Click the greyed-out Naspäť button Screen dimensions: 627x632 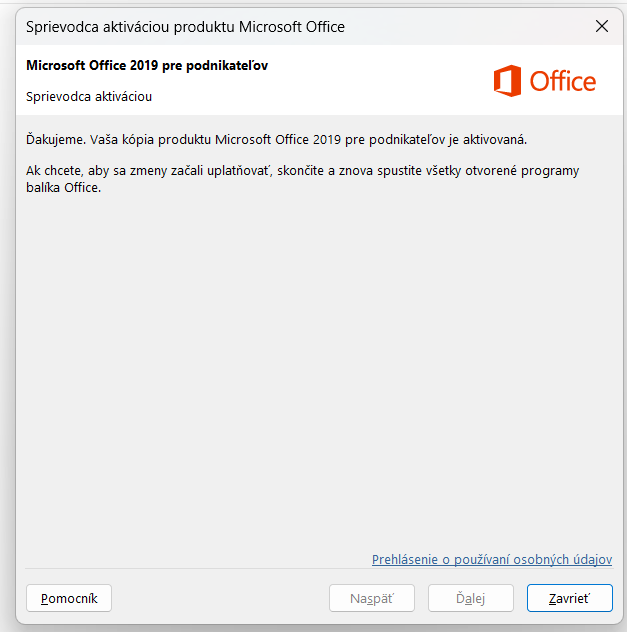click(371, 598)
